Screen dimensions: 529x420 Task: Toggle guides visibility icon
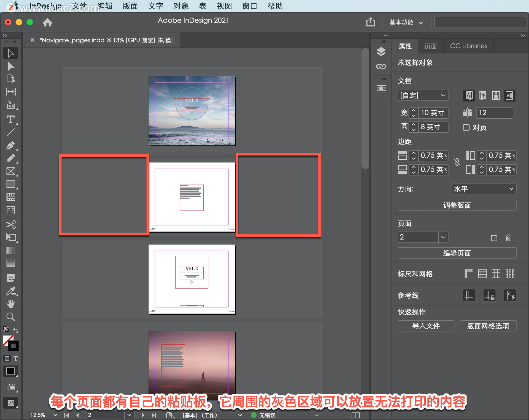pos(469,295)
